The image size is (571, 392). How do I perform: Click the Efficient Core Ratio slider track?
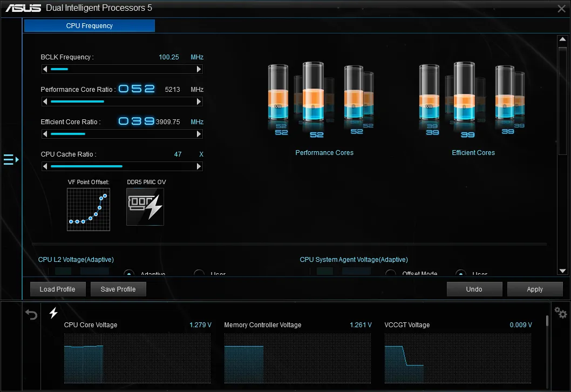[x=122, y=134]
